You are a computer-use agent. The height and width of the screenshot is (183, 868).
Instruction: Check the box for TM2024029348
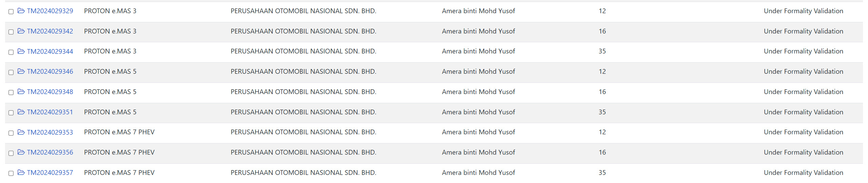[x=11, y=93]
